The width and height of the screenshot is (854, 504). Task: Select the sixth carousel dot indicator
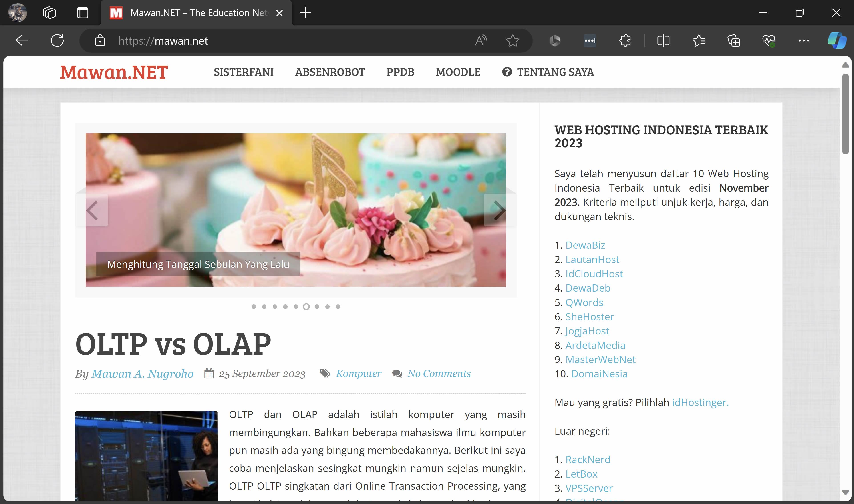[x=306, y=306]
